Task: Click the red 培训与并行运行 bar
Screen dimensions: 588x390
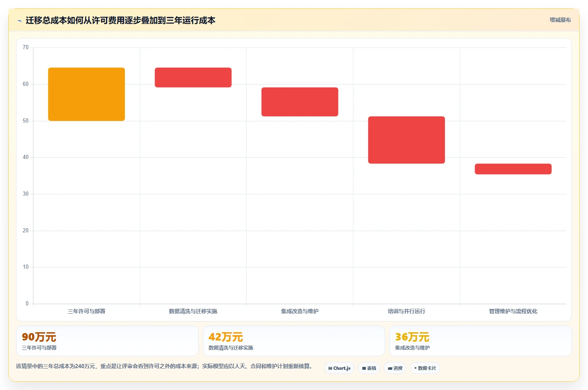Action: [407, 140]
